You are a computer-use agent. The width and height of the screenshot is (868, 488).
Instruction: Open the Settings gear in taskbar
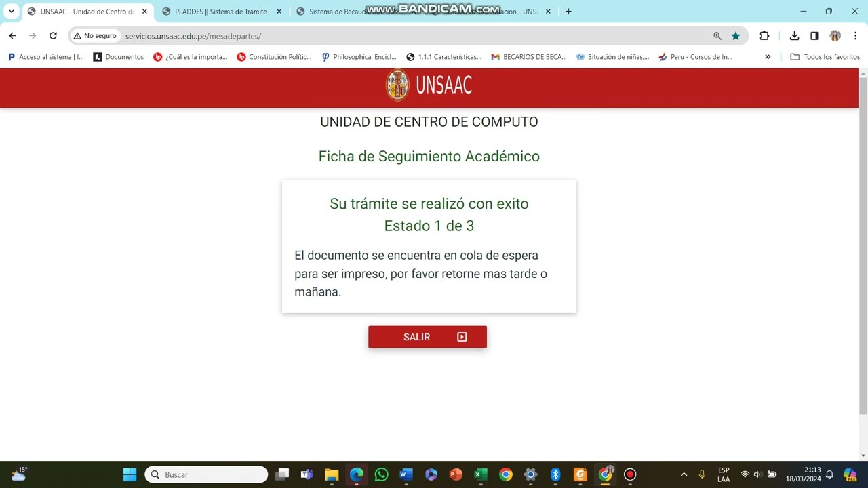[x=530, y=474]
